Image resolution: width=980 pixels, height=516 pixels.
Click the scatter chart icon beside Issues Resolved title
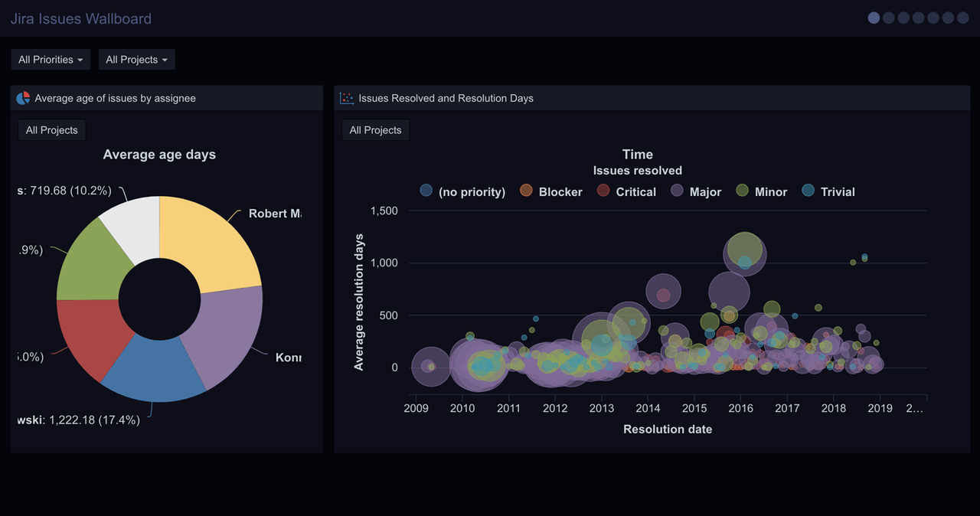pyautogui.click(x=347, y=98)
